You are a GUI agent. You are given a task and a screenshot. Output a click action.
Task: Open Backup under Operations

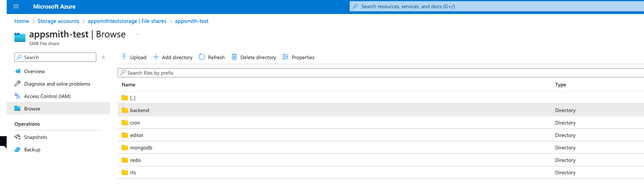(x=32, y=150)
